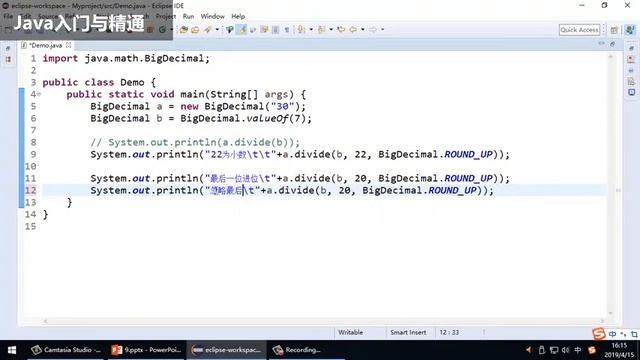Expand the Previous Annotation dropdown arrow
The height and width of the screenshot is (360, 640).
(x=331, y=29)
